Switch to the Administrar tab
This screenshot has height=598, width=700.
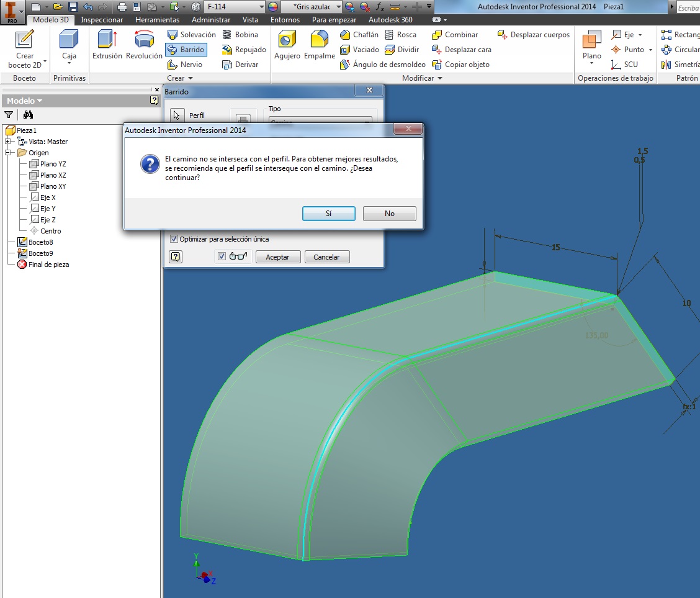[x=211, y=20]
